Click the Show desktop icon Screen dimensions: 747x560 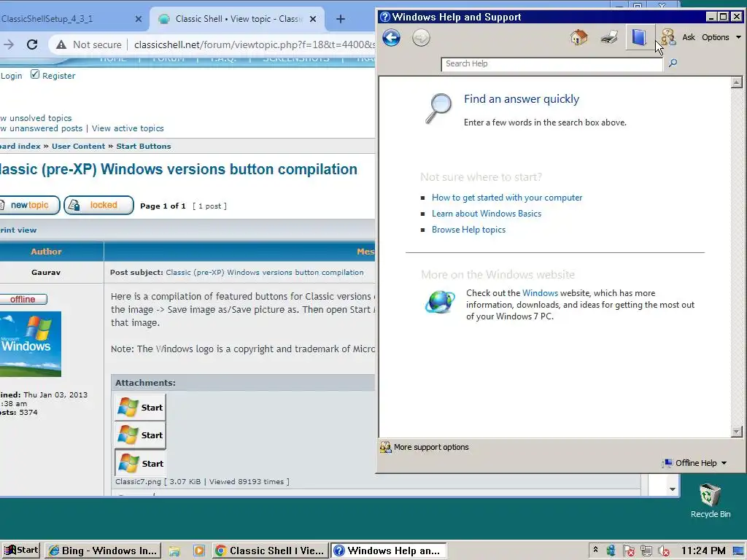pyautogui.click(x=738, y=551)
